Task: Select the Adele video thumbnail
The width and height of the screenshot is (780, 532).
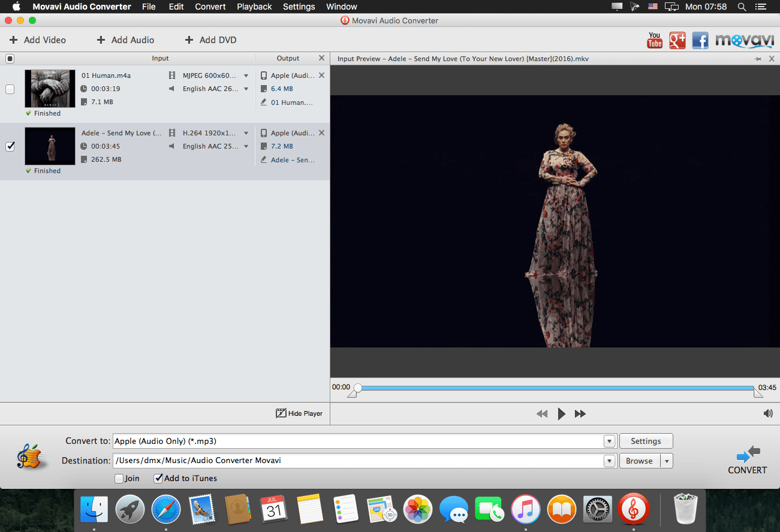Action: pyautogui.click(x=50, y=146)
